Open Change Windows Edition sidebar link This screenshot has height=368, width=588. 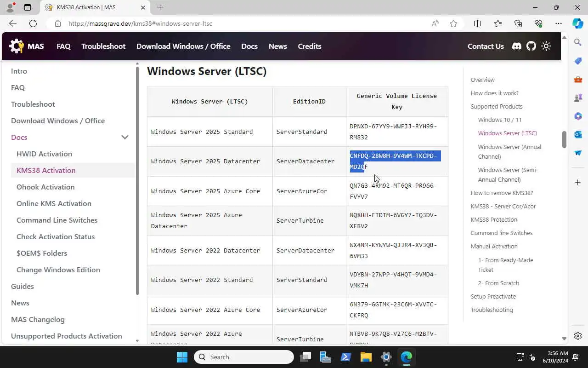[x=58, y=270]
